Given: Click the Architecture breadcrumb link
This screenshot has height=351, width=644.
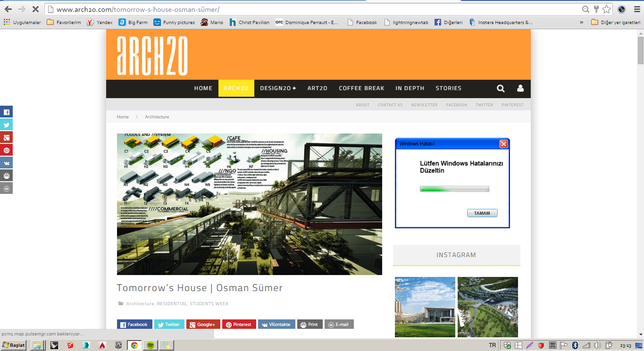Looking at the screenshot, I should click(157, 117).
